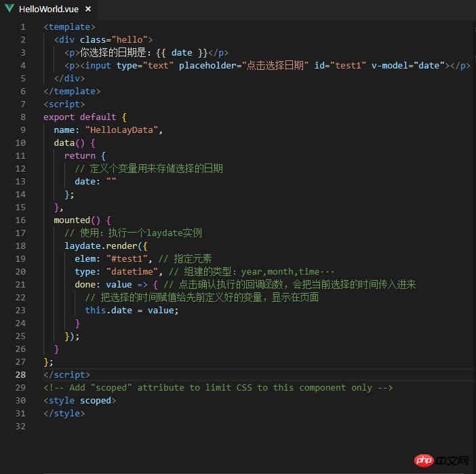Click the this.date = value statement
The image size is (476, 474).
pyautogui.click(x=132, y=311)
